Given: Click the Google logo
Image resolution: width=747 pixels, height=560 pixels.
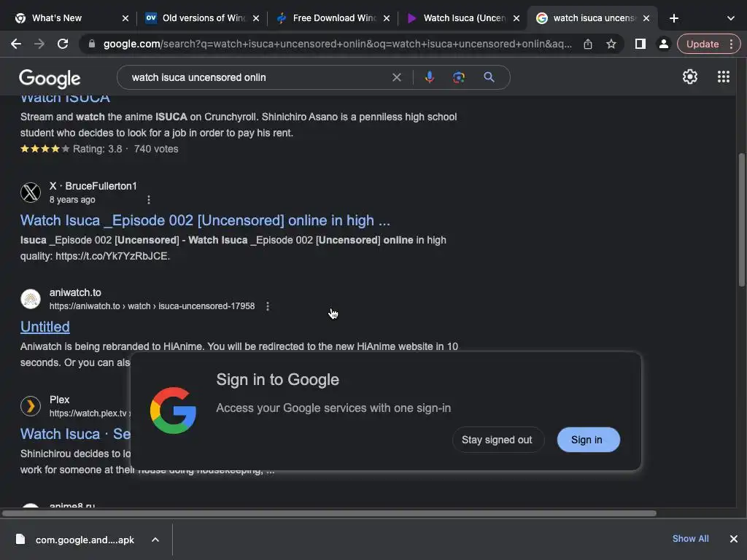Looking at the screenshot, I should [50, 79].
